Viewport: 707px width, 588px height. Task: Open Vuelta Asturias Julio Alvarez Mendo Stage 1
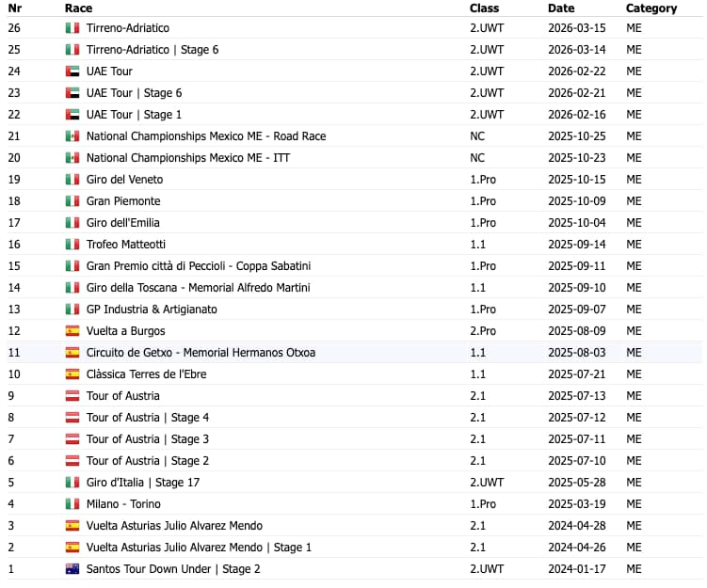(x=199, y=548)
